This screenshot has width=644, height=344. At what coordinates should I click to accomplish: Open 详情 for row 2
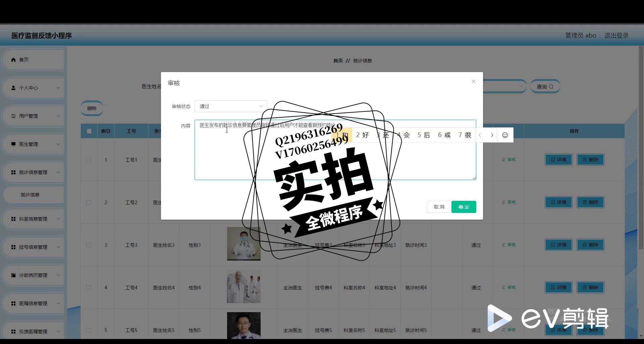pos(558,202)
